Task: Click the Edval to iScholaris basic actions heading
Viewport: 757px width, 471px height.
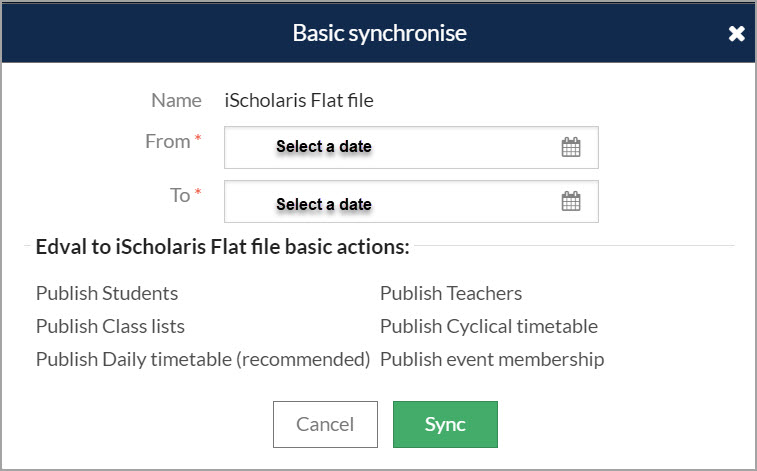Action: 222,247
